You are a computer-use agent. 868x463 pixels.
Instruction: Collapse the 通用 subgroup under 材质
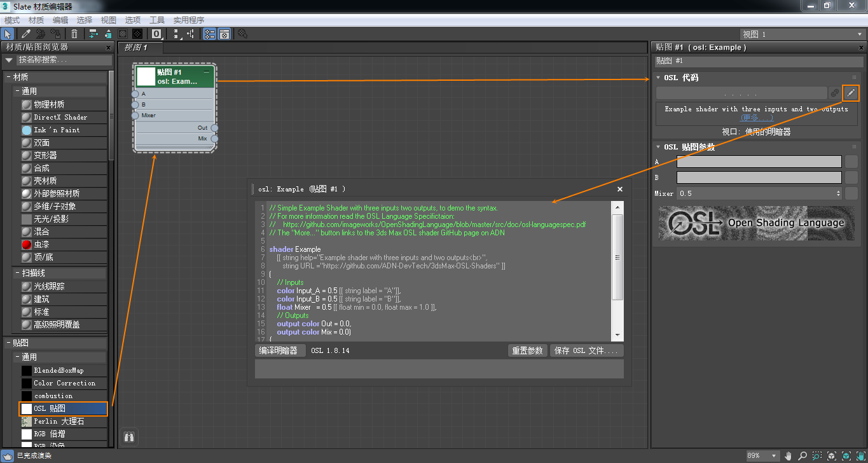18,92
